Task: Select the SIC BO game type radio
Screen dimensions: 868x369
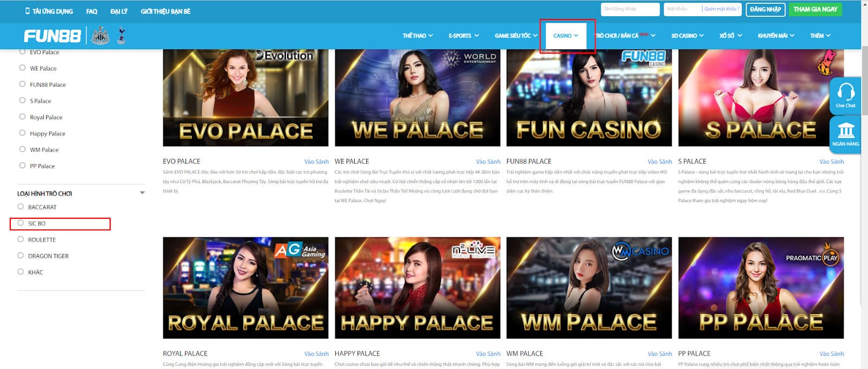Action: click(21, 223)
